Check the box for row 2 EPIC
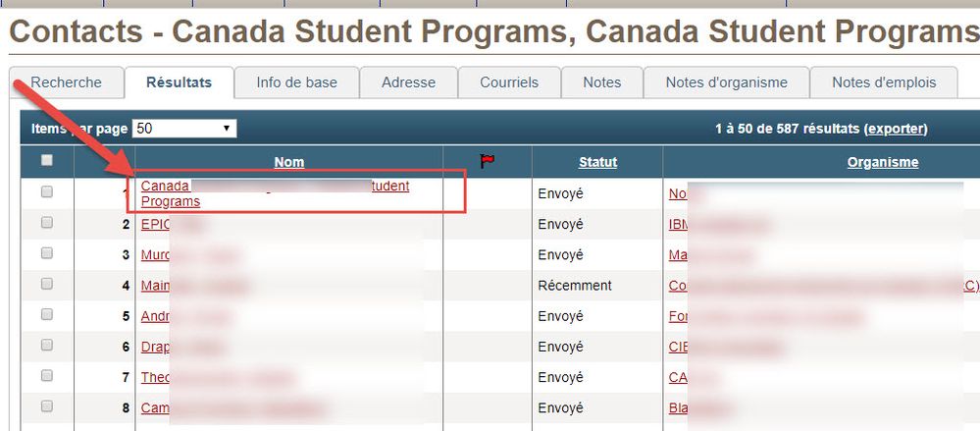This screenshot has height=431, width=980. (x=47, y=223)
